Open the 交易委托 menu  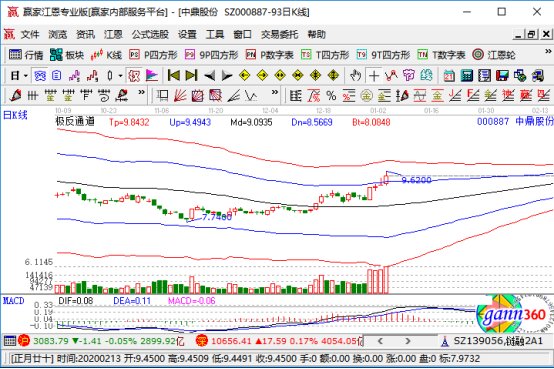(x=279, y=35)
